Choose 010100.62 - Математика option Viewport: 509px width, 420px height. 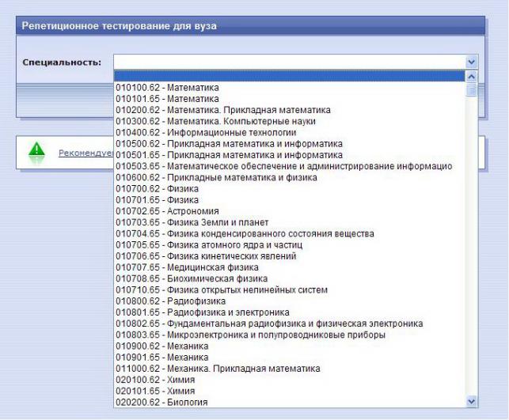(x=290, y=88)
